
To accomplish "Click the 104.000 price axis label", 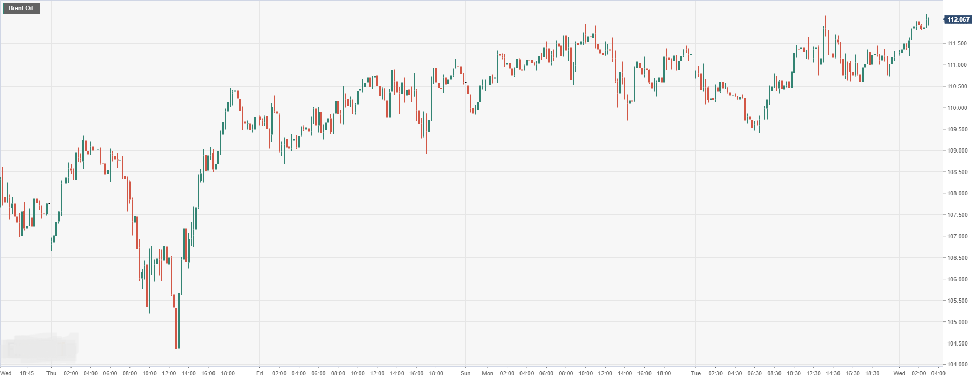I will pos(957,364).
